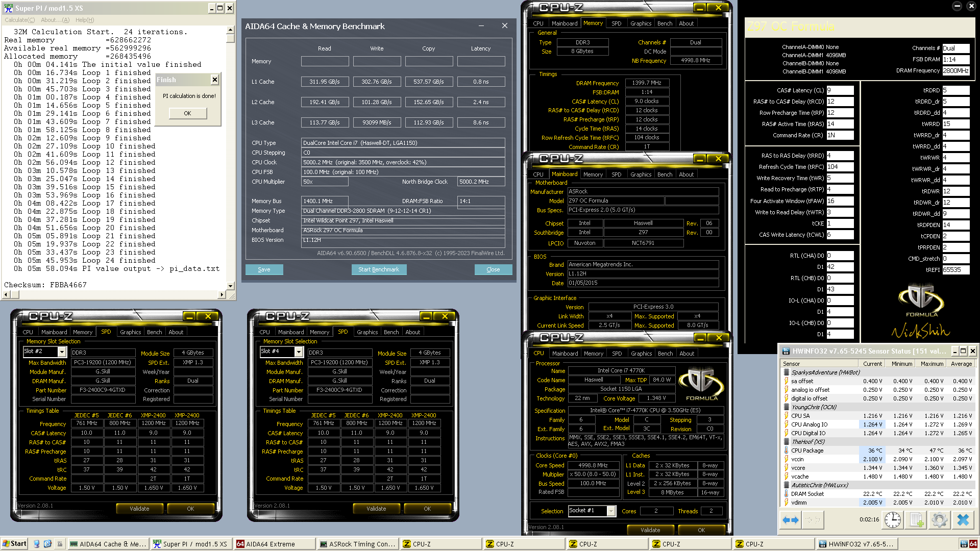Image resolution: width=980 pixels, height=551 pixels.
Task: Click third quick launch icon beside Internet Explorer
Action: pyautogui.click(x=59, y=544)
